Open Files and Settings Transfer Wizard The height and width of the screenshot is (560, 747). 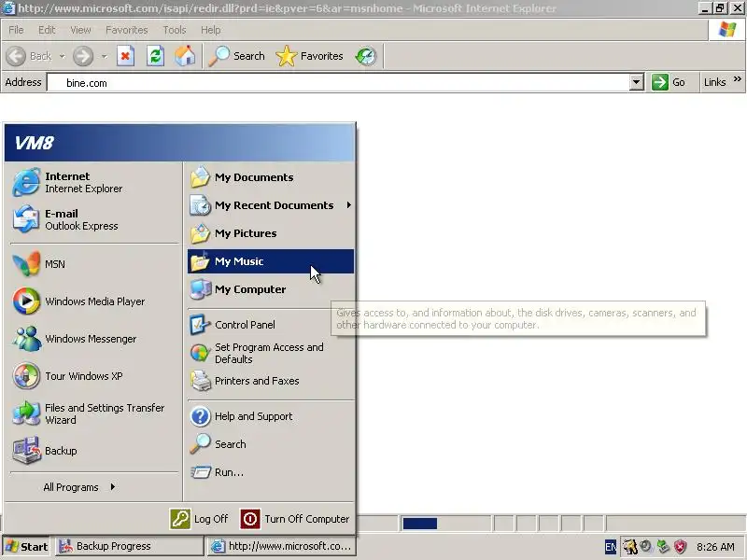pos(93,413)
